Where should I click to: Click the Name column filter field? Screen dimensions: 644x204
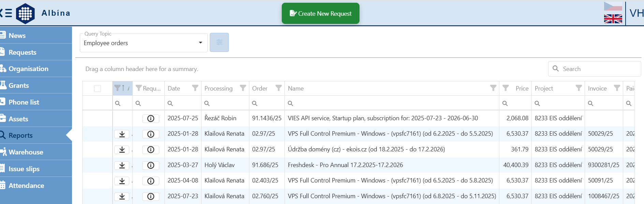pos(392,103)
